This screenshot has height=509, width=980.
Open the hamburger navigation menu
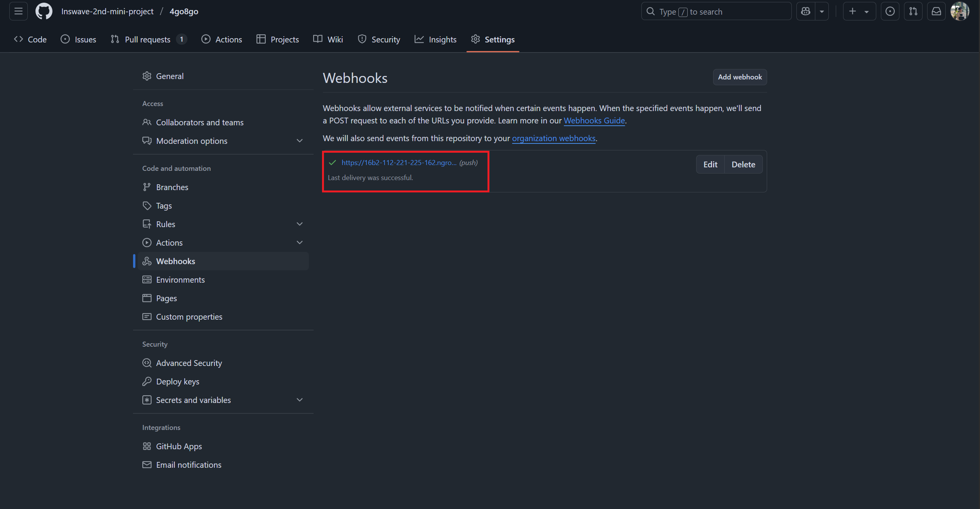[x=18, y=12]
